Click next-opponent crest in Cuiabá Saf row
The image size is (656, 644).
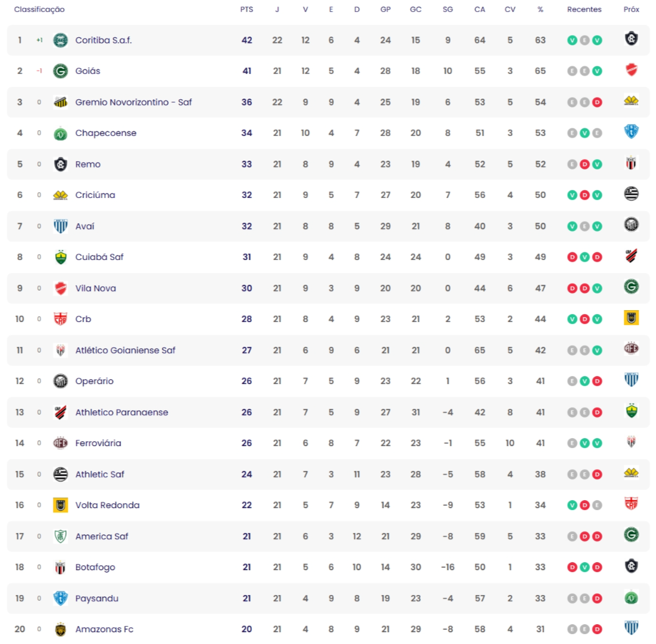[x=631, y=256]
